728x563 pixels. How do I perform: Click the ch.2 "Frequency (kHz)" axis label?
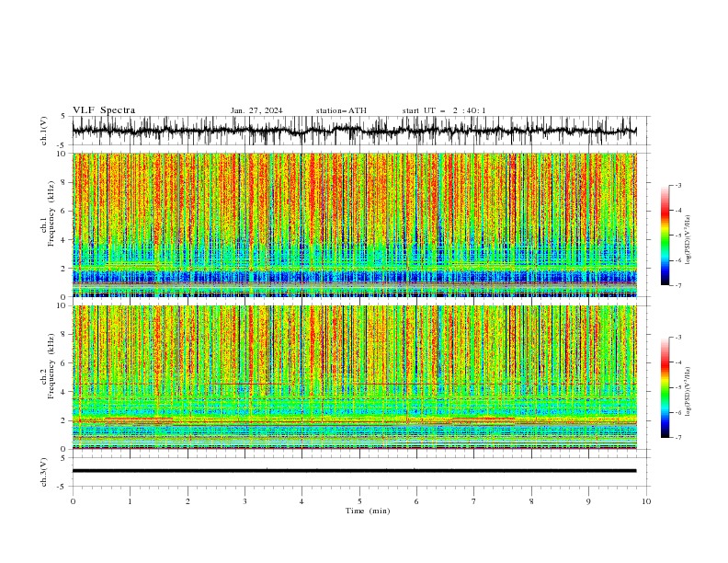[51, 365]
